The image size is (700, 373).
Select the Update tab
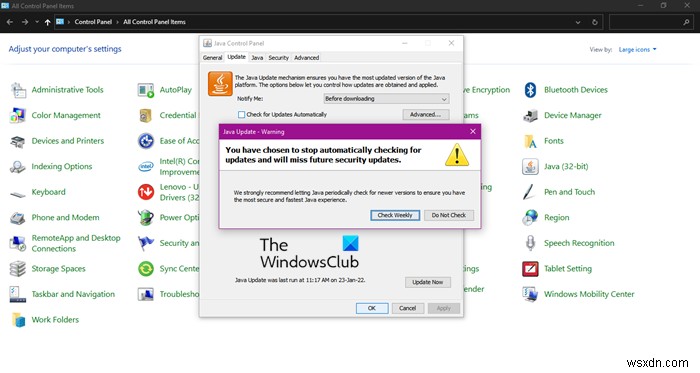(x=236, y=57)
